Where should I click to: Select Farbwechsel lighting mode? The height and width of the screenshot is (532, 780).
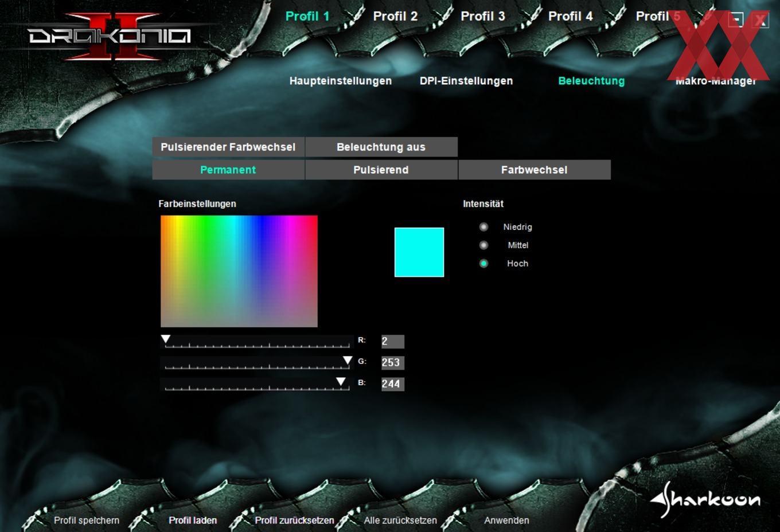click(535, 170)
